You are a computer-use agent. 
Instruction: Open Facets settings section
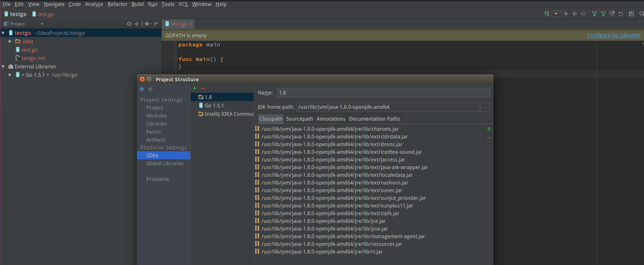(x=154, y=131)
